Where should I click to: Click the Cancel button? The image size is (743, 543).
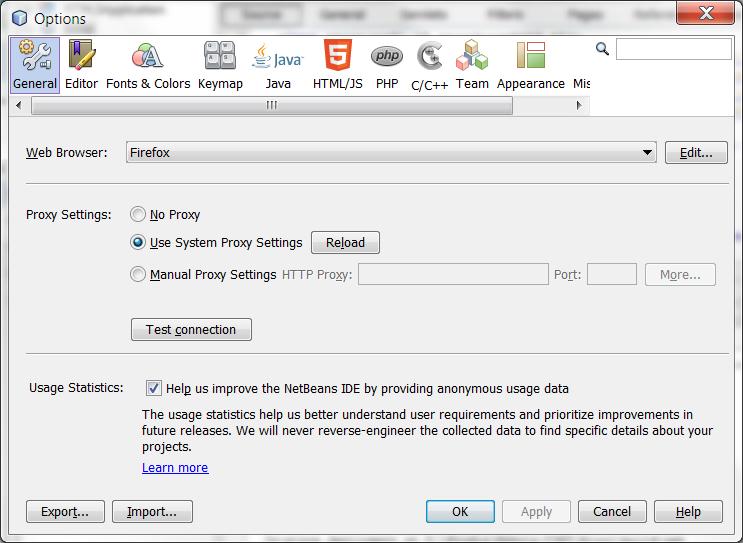pos(612,512)
